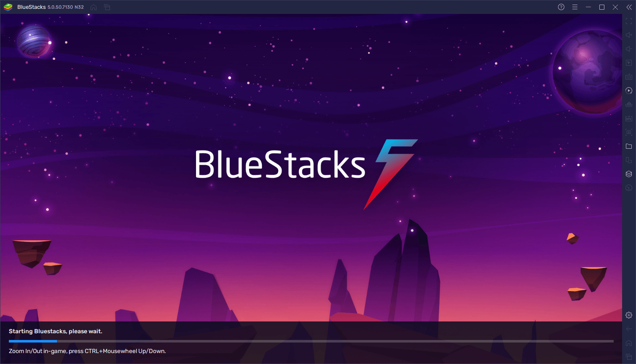Toggle full screen mode icon
Viewport: 636px width, 364px height.
pos(629,21)
